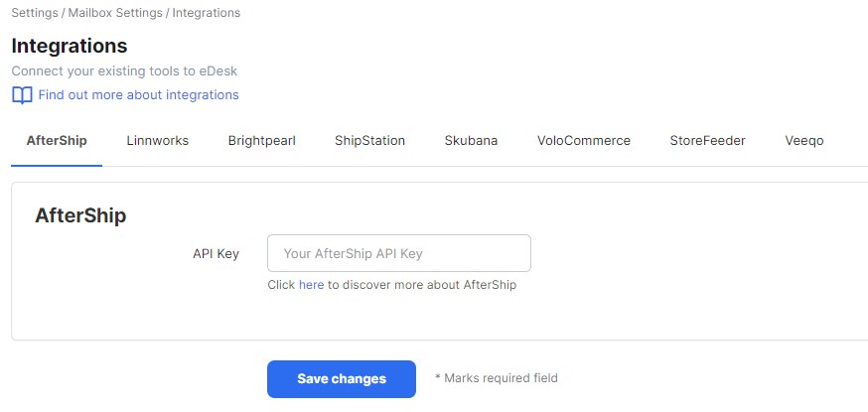Select the Skubana integration tab

coord(471,140)
